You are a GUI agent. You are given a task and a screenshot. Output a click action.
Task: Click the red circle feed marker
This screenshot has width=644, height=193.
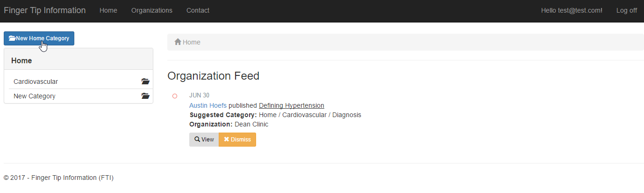point(175,96)
